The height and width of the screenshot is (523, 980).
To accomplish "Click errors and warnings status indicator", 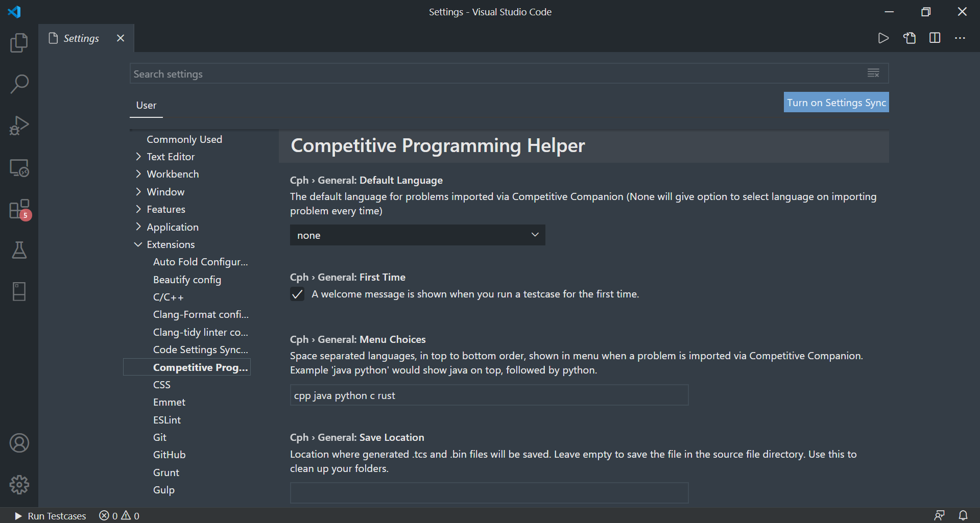I will tap(119, 516).
